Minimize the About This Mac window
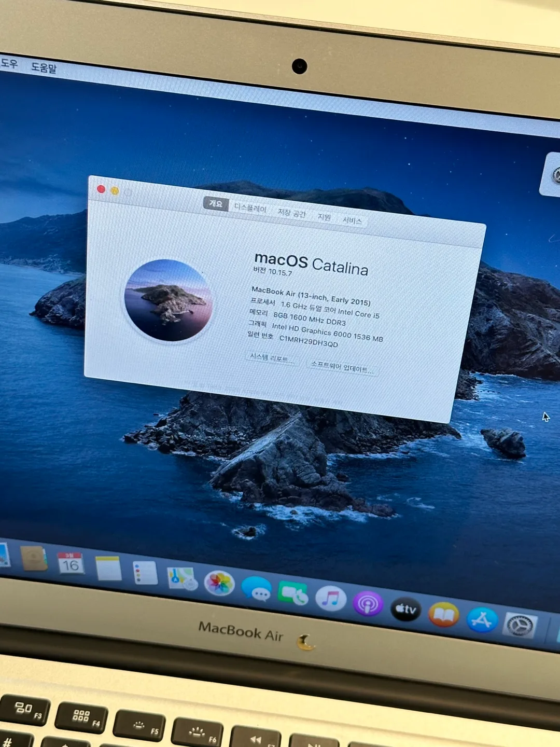Screen dimensions: 560x747 (x=115, y=191)
